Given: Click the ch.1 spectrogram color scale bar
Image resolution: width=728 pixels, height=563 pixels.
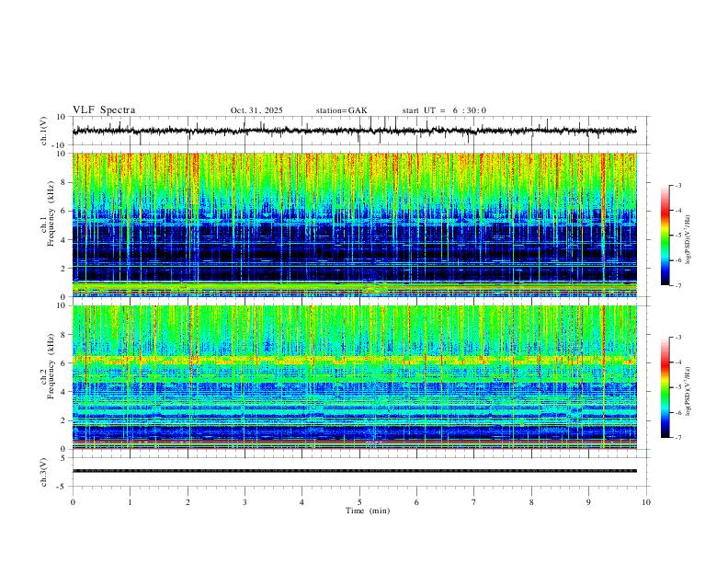Looking at the screenshot, I should point(665,236).
